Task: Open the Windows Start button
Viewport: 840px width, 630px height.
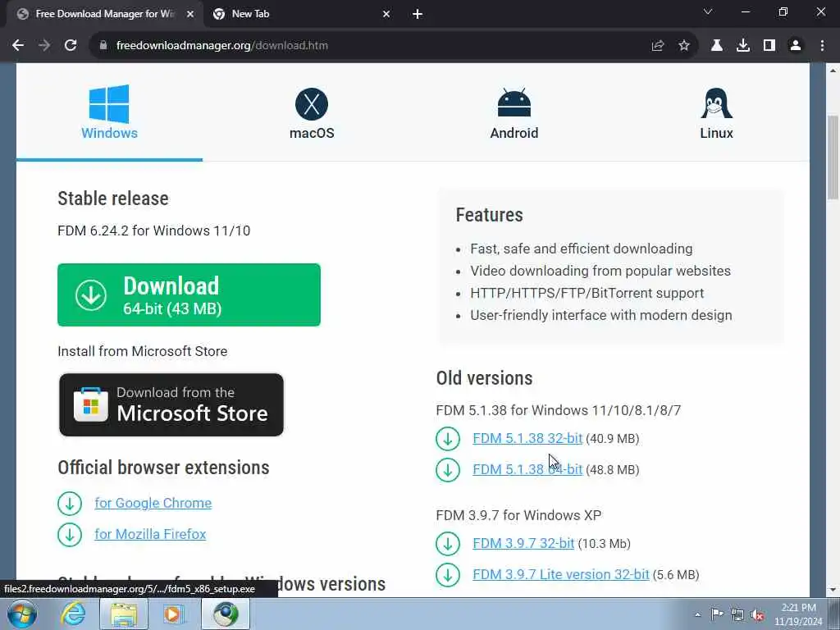Action: 22,614
